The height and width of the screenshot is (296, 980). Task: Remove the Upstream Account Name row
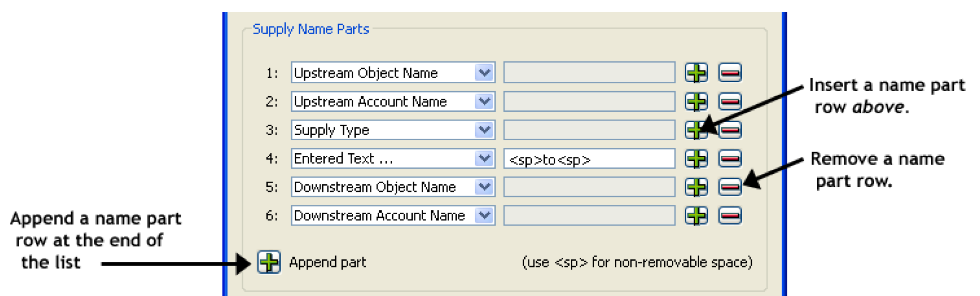pos(729,101)
